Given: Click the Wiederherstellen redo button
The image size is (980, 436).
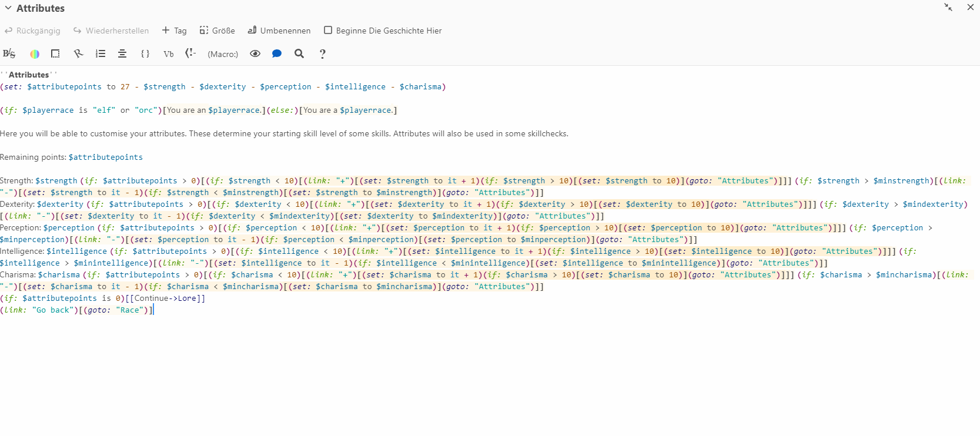Looking at the screenshot, I should (x=111, y=31).
